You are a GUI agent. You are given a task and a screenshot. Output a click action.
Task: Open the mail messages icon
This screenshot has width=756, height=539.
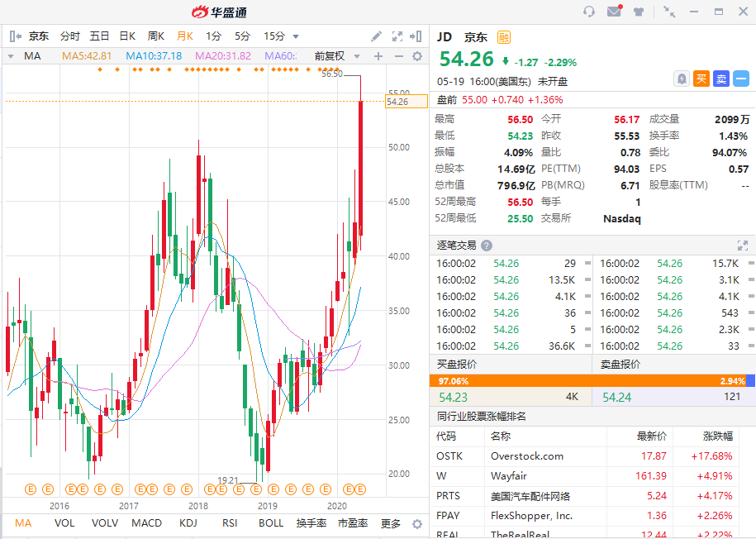614,11
